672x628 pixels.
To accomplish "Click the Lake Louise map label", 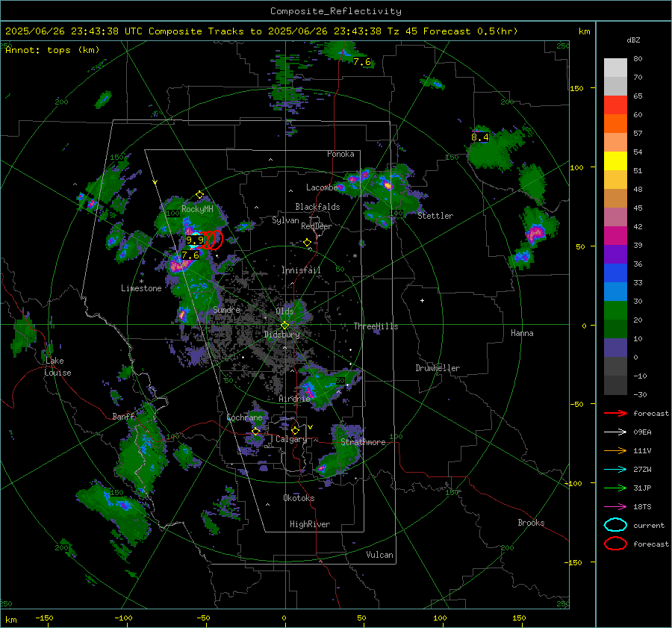I will [x=57, y=367].
